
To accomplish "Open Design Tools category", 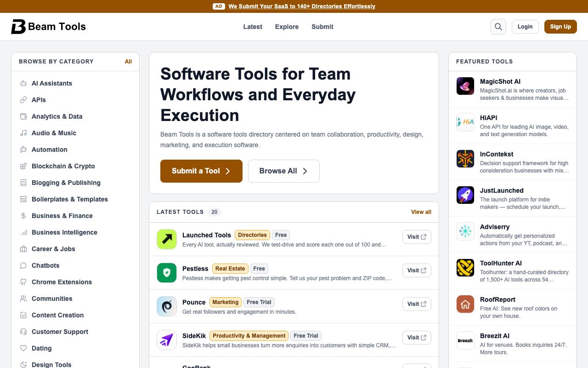I will click(x=51, y=364).
